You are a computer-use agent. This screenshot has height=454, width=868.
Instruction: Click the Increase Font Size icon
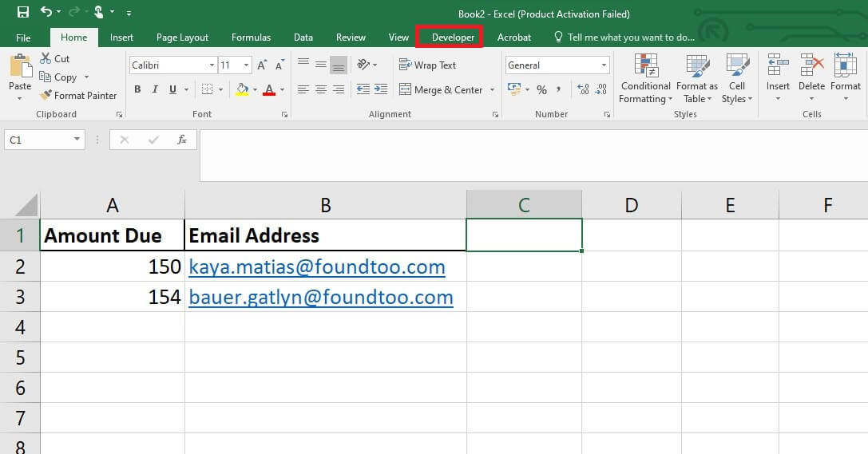tap(263, 65)
